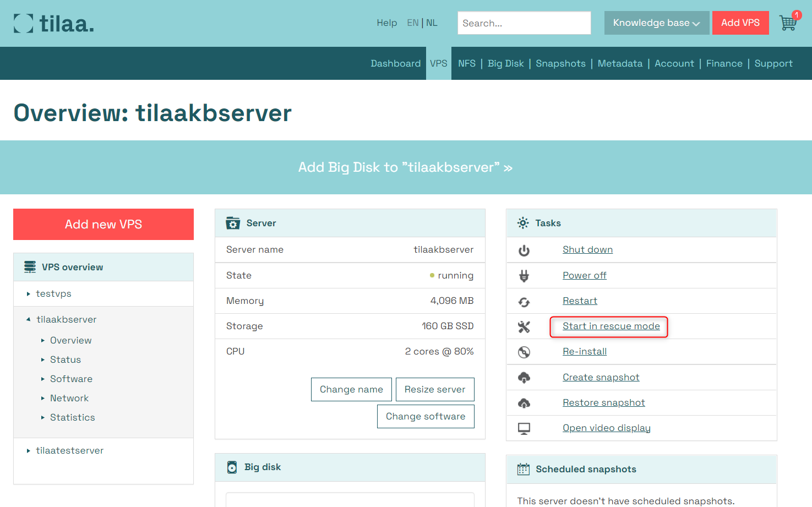812x507 pixels.
Task: Click the '160 GB SSD' storage value
Action: (x=448, y=326)
